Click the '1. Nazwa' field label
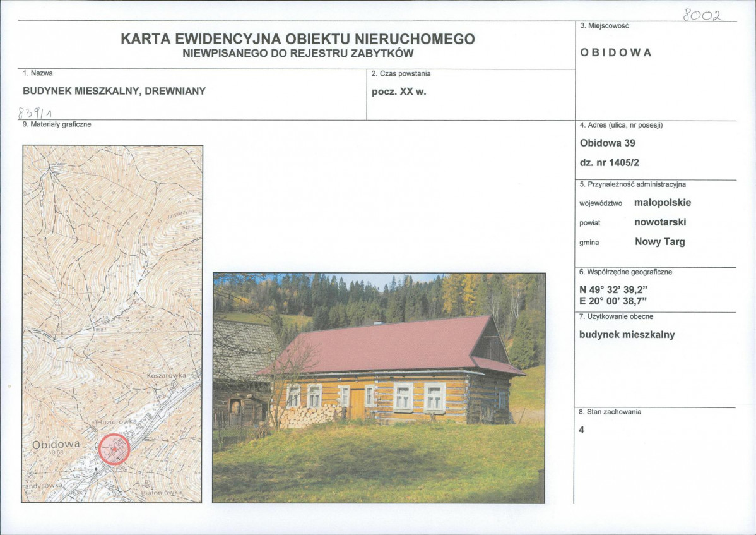The height and width of the screenshot is (535, 756). coord(38,73)
